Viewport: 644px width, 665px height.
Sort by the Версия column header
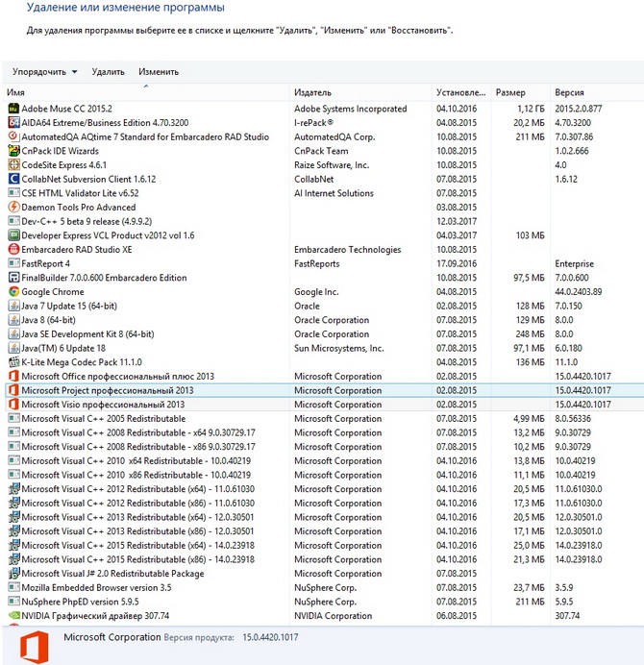[596, 92]
